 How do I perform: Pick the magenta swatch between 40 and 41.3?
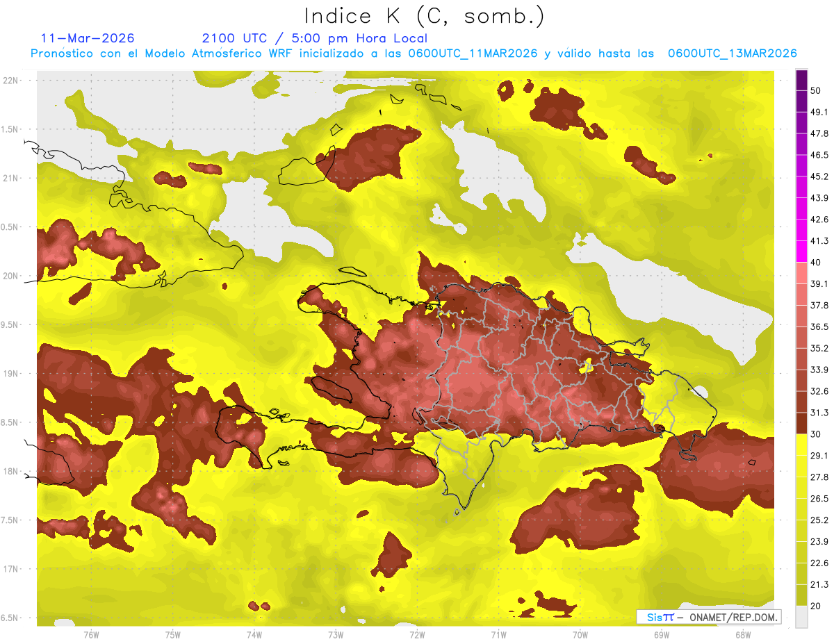point(801,251)
